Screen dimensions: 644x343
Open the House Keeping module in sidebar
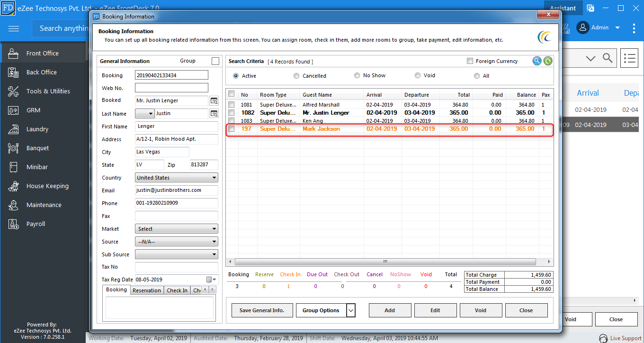click(47, 186)
